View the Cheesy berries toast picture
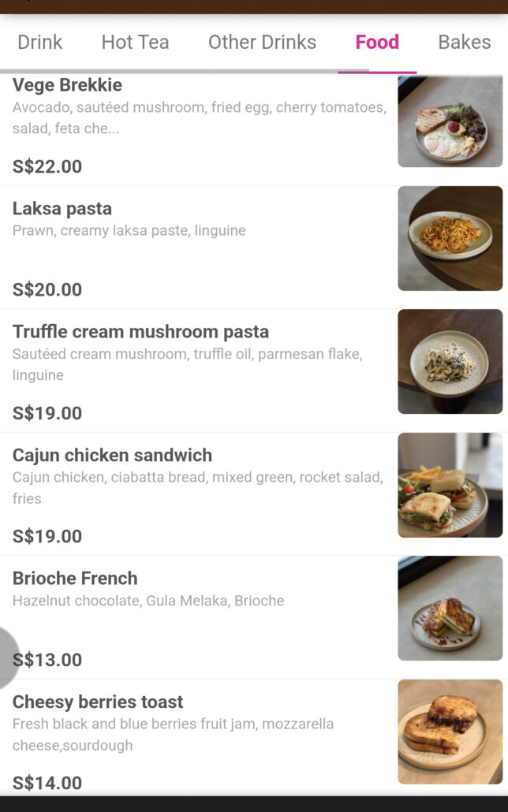The image size is (508, 812). coord(450,732)
